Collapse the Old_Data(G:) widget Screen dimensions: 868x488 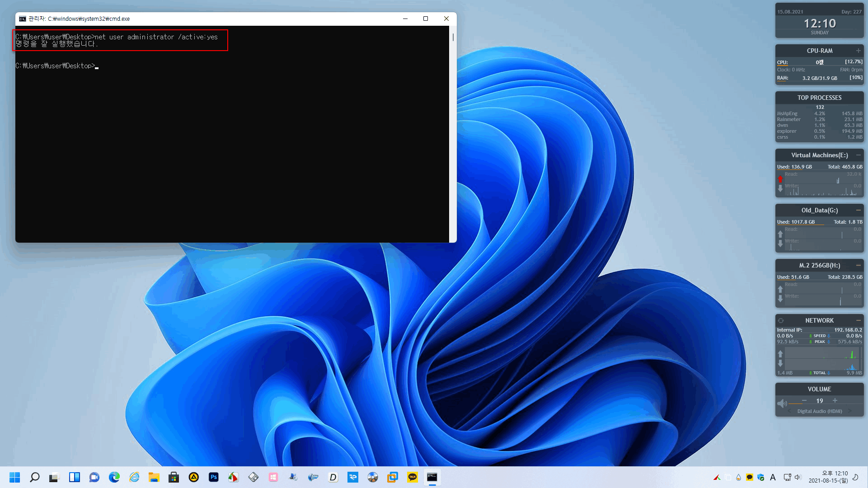858,210
